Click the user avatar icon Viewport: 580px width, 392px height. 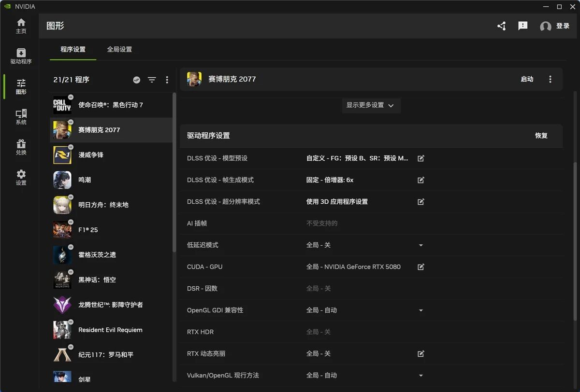click(546, 27)
